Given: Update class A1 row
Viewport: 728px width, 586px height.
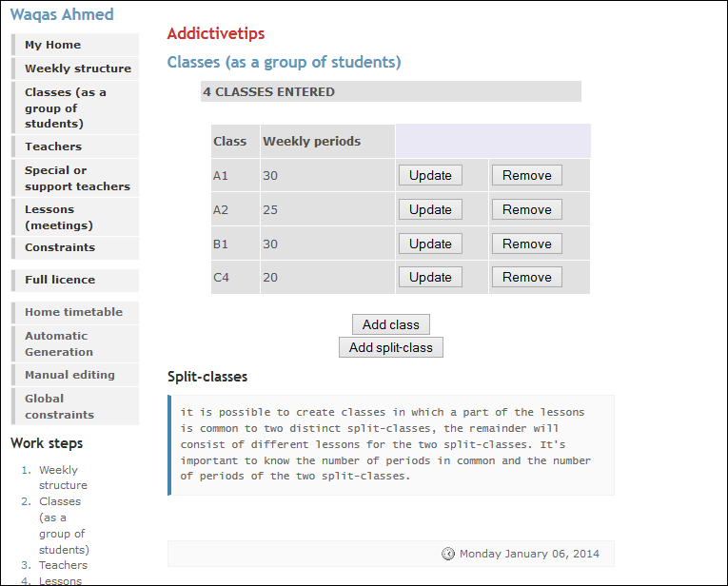Looking at the screenshot, I should pyautogui.click(x=430, y=175).
